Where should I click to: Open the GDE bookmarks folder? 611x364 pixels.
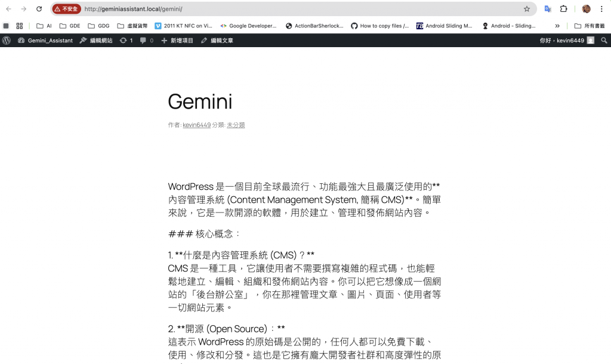70,26
